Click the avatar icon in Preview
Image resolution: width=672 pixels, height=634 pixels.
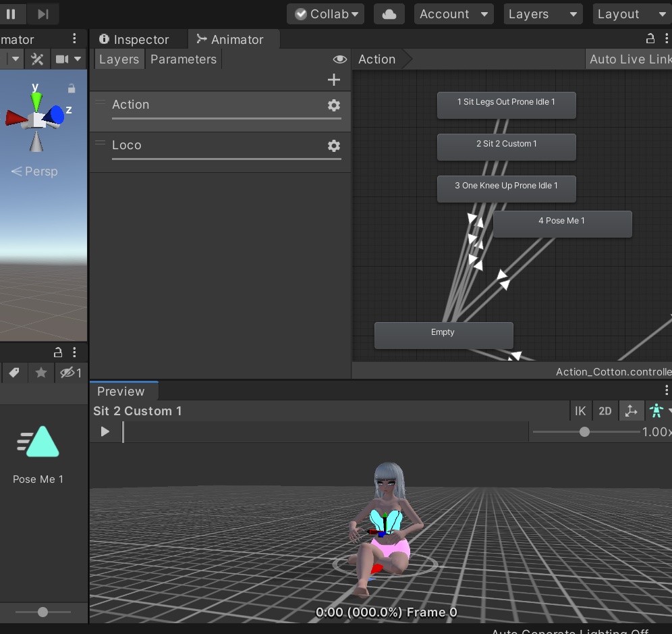pos(656,411)
